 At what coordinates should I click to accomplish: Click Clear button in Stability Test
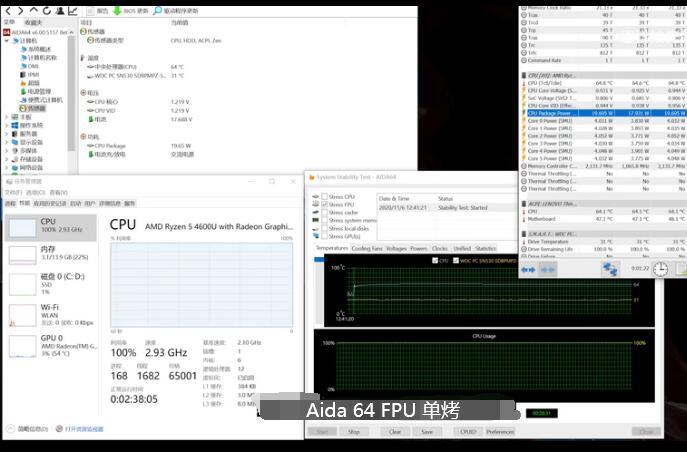point(395,432)
